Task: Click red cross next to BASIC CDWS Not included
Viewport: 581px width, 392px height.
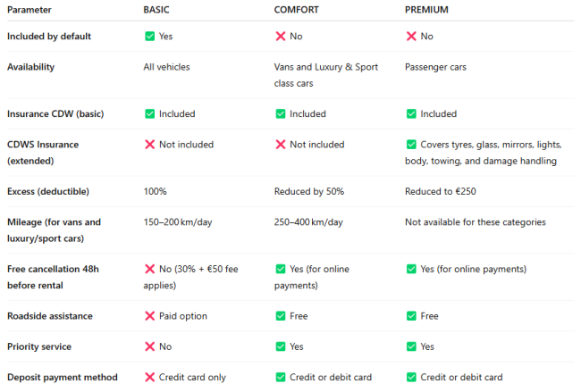Action: pos(149,145)
